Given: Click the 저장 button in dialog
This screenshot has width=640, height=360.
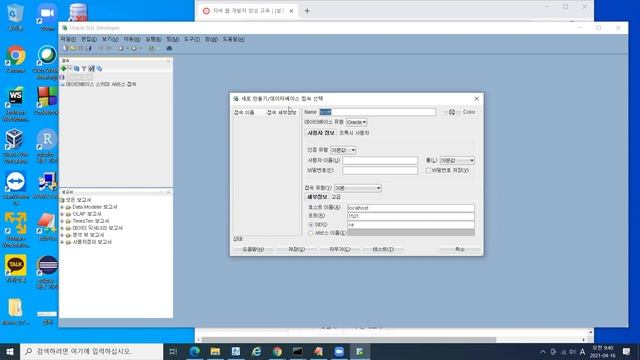Looking at the screenshot, I should (296, 249).
